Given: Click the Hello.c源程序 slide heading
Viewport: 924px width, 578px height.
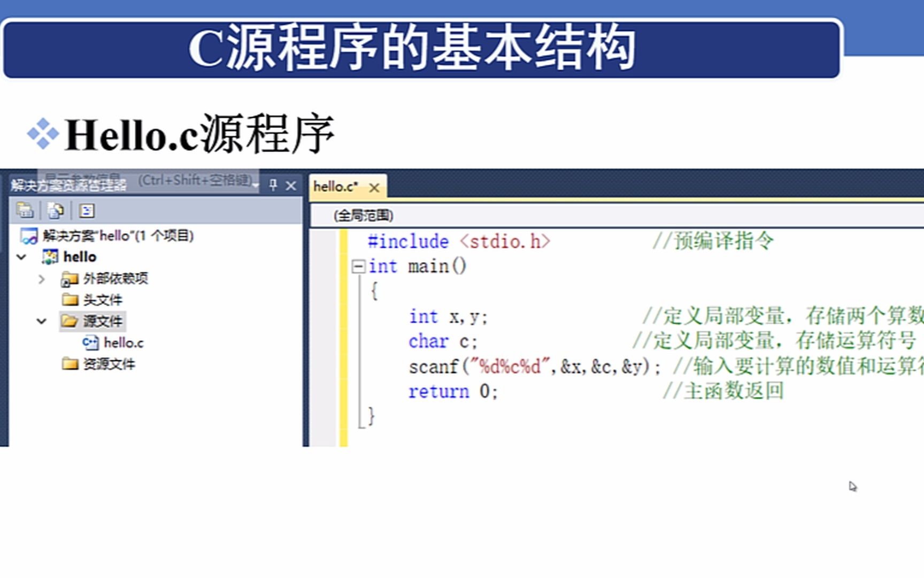Looking at the screenshot, I should (199, 134).
